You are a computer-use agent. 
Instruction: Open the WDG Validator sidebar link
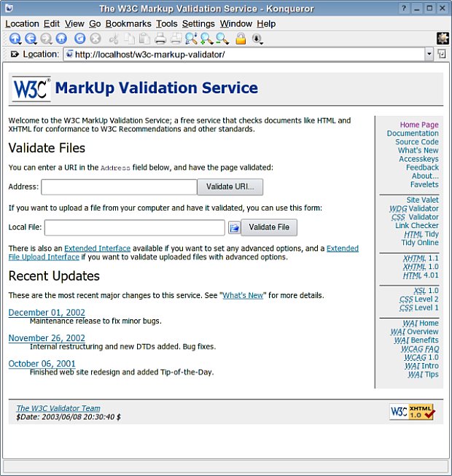coord(414,208)
